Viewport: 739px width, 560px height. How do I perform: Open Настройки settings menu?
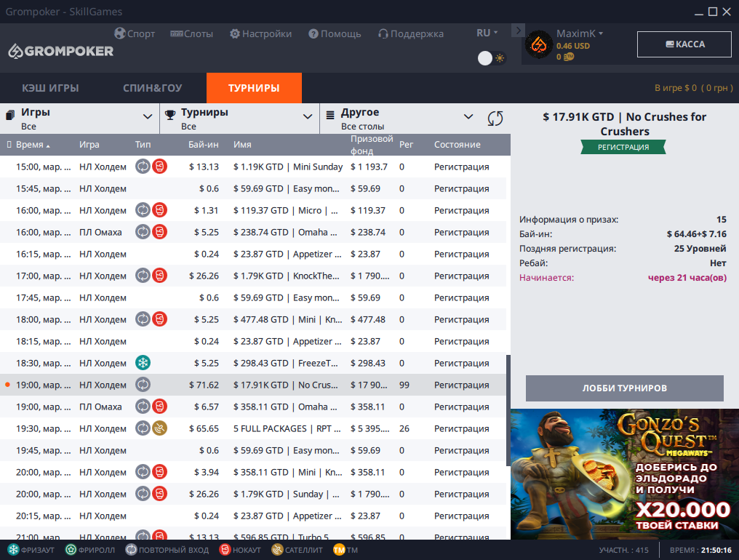point(260,34)
